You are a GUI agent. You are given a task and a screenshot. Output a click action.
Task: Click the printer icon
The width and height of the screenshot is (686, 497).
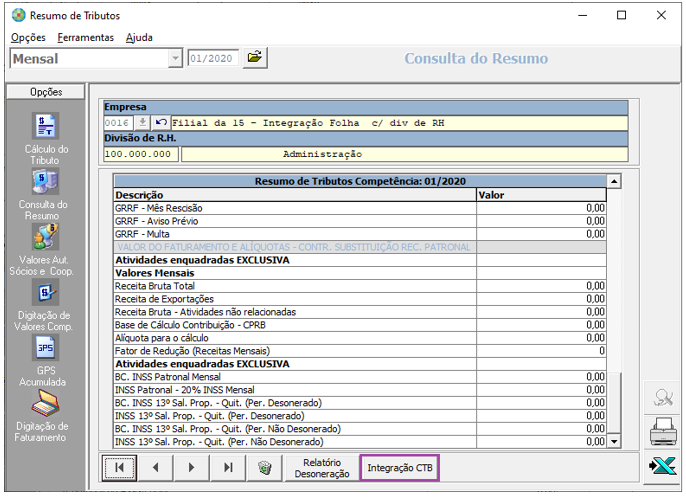(662, 431)
